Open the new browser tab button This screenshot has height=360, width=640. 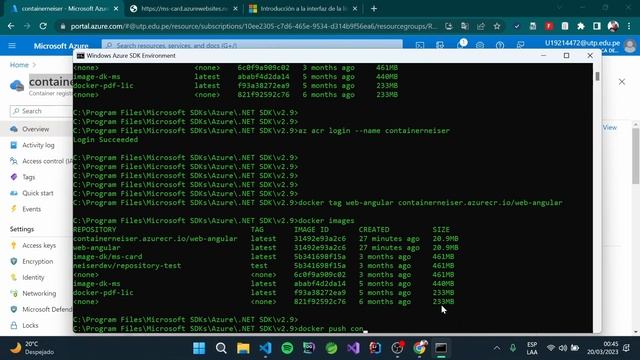[x=374, y=9]
